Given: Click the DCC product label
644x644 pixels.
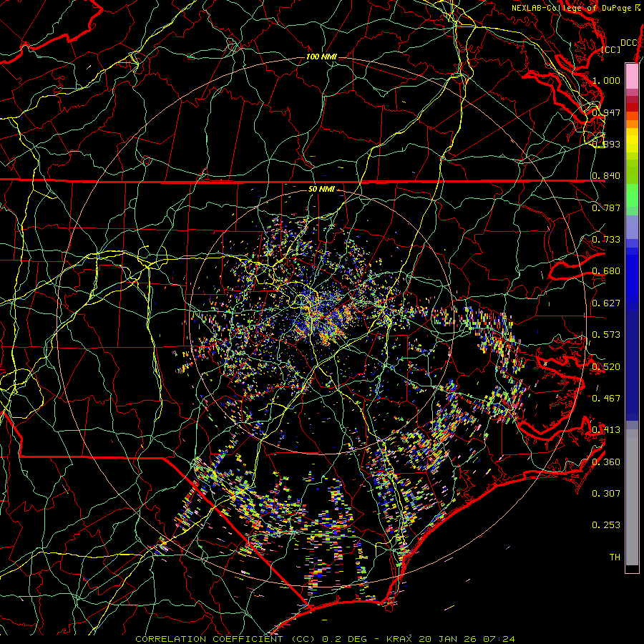Looking at the screenshot, I should tap(629, 43).
